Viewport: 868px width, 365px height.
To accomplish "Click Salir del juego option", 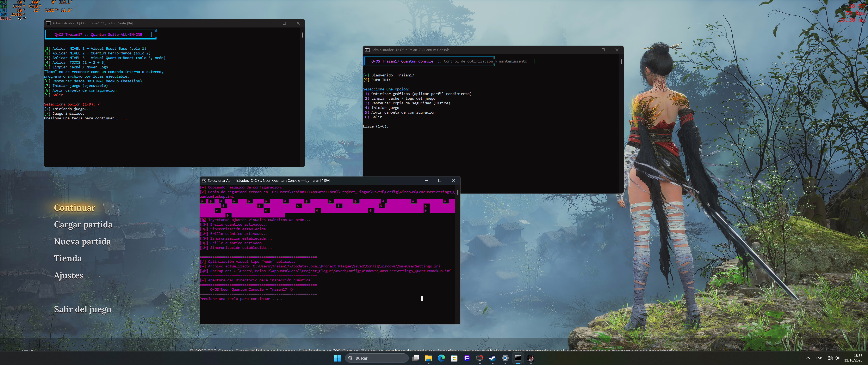I will click(x=83, y=309).
